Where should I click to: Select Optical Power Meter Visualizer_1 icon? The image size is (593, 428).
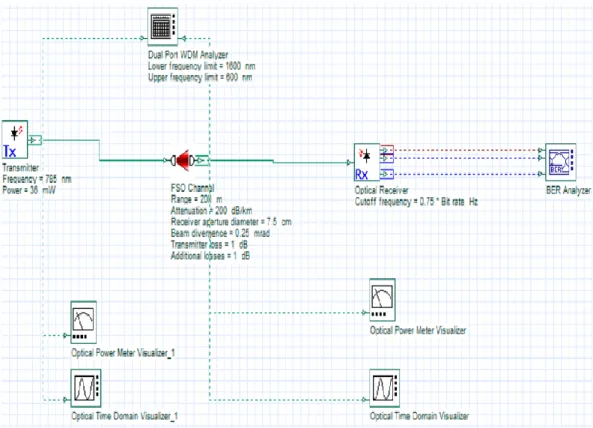point(84,322)
